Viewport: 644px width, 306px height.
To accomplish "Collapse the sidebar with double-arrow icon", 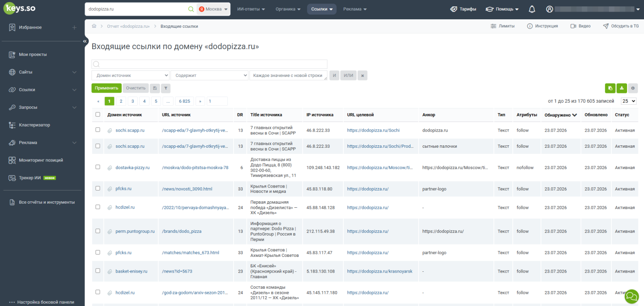I will [x=85, y=41].
